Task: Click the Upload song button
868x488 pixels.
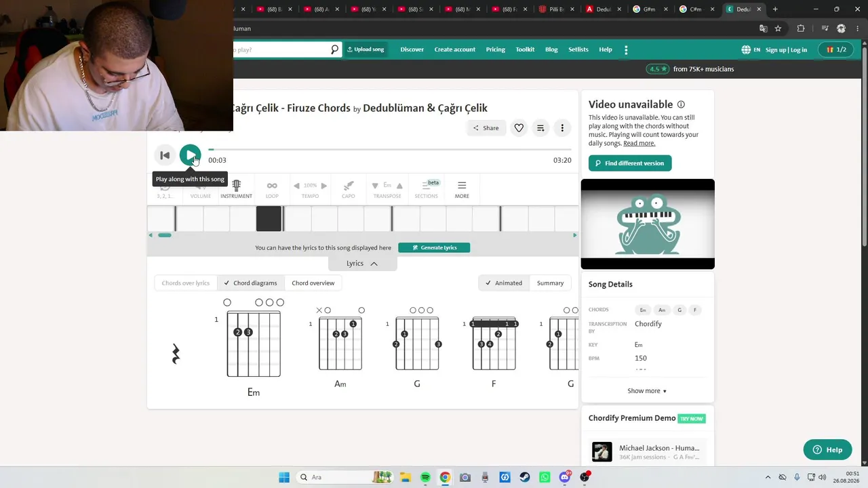Action: [x=366, y=49]
